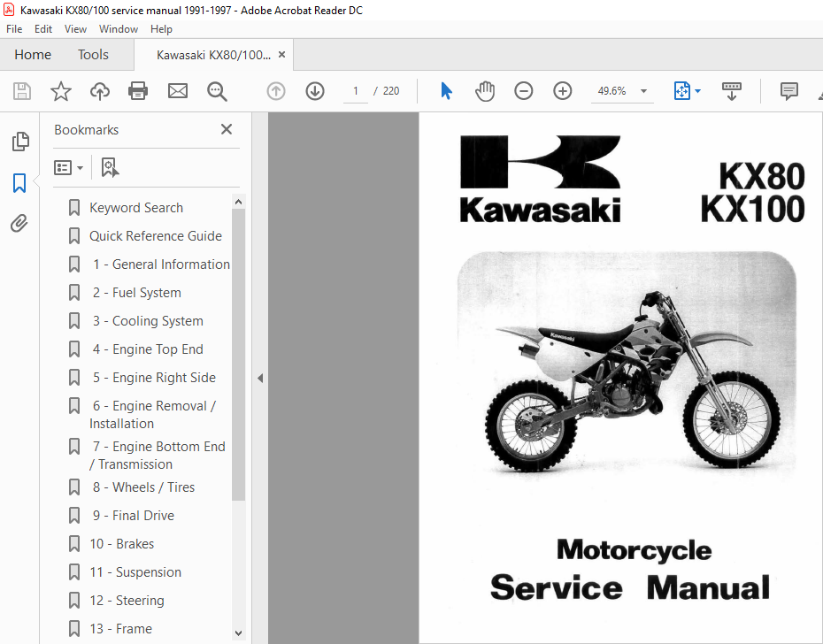Open the File menu

click(14, 29)
